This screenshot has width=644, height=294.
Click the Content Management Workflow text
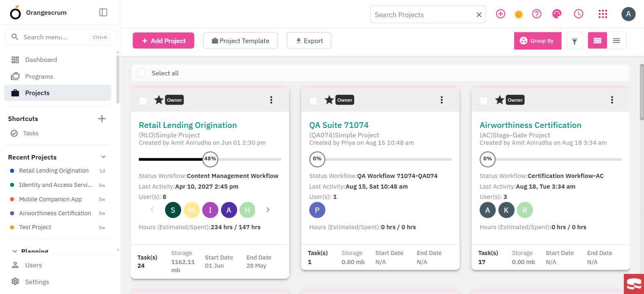pyautogui.click(x=232, y=176)
